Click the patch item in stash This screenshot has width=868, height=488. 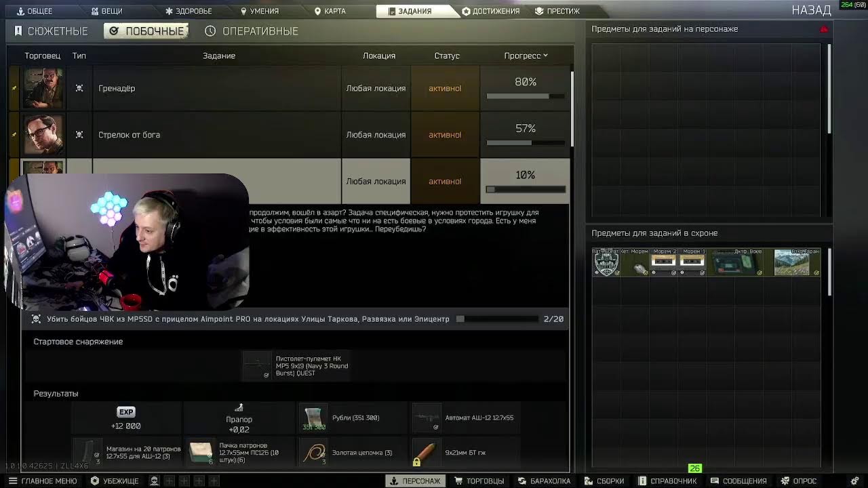pos(606,262)
